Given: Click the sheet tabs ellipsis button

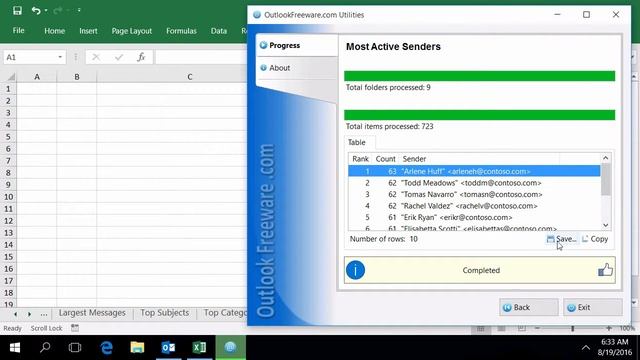Looking at the screenshot, I should click(x=44, y=314).
